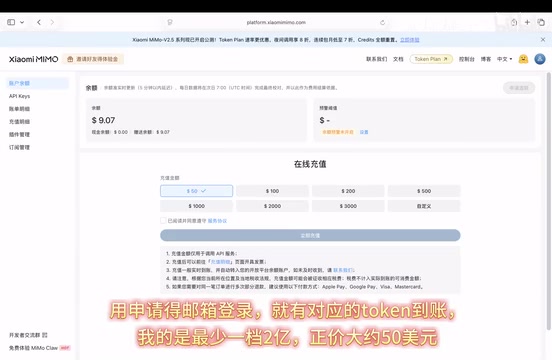Image resolution: width=552 pixels, height=360 pixels.
Task: Dismiss the MiMo-V2.5 announcement banner
Action: [543, 39]
